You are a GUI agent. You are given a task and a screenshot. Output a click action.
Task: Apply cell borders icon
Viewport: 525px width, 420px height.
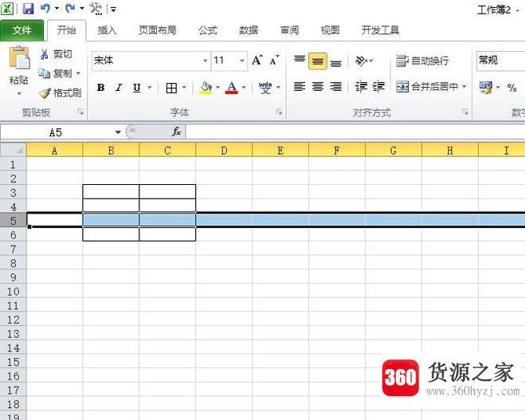click(171, 88)
